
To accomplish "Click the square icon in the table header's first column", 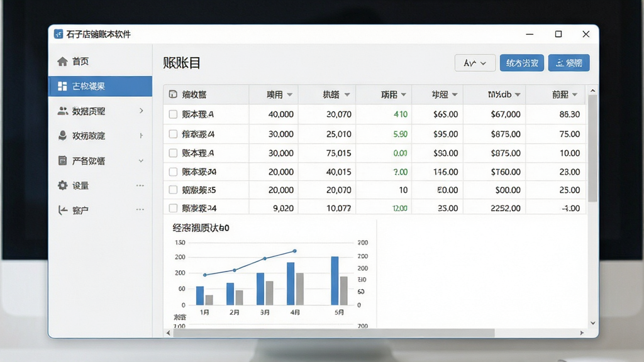I will [x=173, y=94].
